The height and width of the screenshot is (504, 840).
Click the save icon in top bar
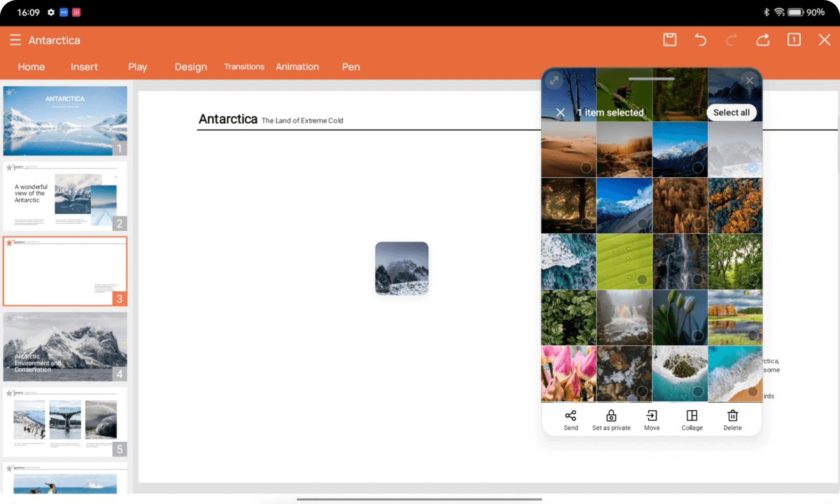670,40
